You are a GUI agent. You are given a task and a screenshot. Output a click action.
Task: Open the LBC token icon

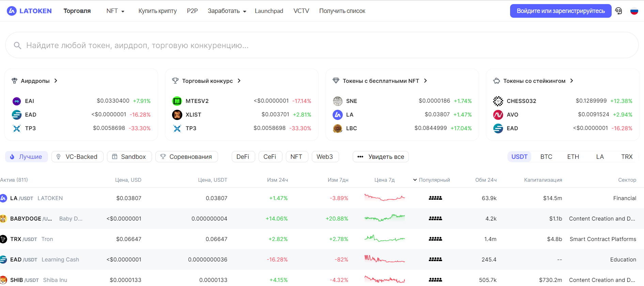[338, 128]
